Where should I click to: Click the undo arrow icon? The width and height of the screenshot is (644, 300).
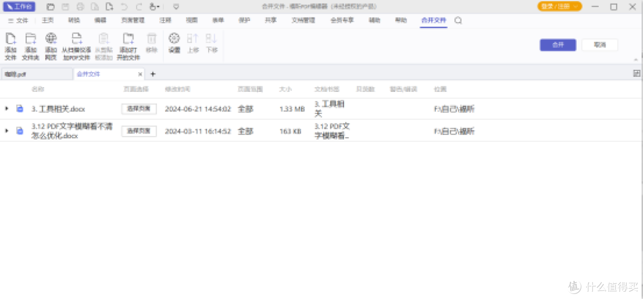tap(124, 7)
